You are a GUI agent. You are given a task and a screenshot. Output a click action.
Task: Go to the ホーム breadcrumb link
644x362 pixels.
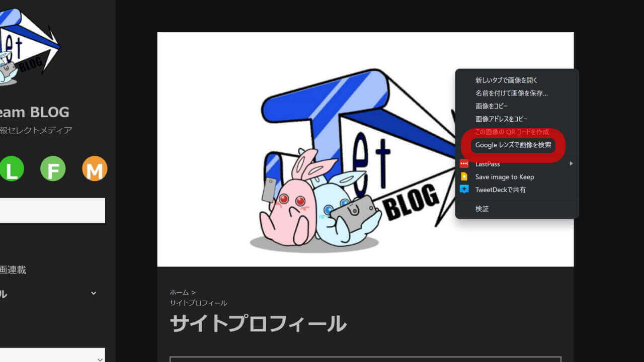click(179, 292)
